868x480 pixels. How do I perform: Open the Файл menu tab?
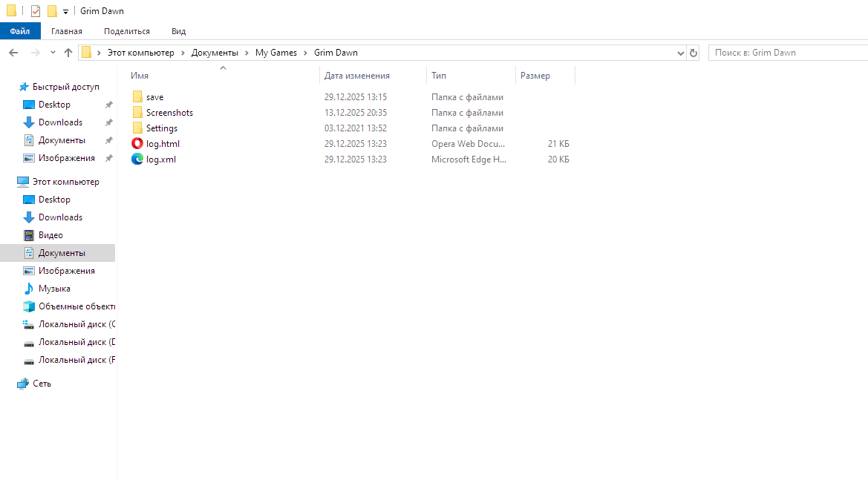pyautogui.click(x=20, y=31)
